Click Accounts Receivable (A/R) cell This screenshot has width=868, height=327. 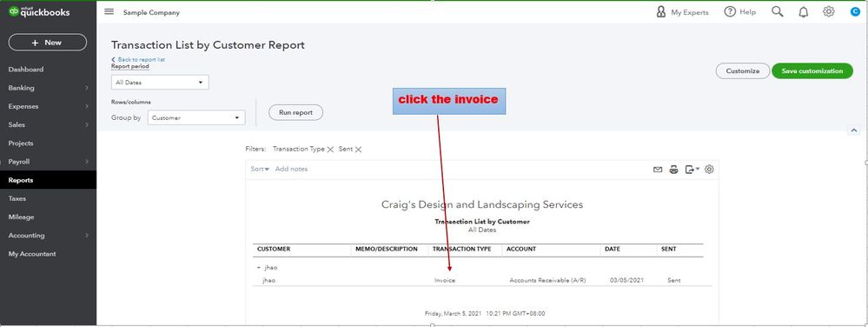[547, 280]
